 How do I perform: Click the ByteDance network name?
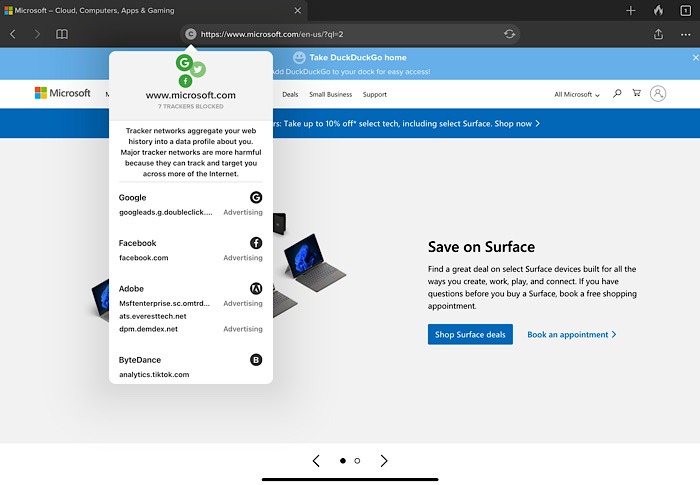140,360
